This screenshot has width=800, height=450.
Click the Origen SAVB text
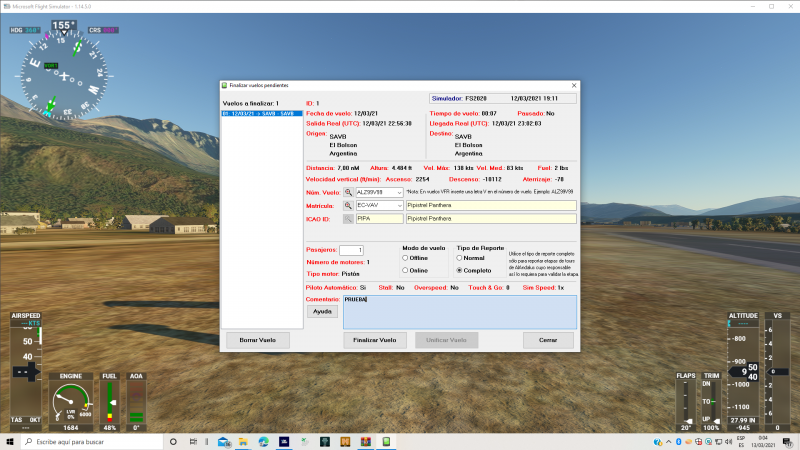pyautogui.click(x=338, y=137)
